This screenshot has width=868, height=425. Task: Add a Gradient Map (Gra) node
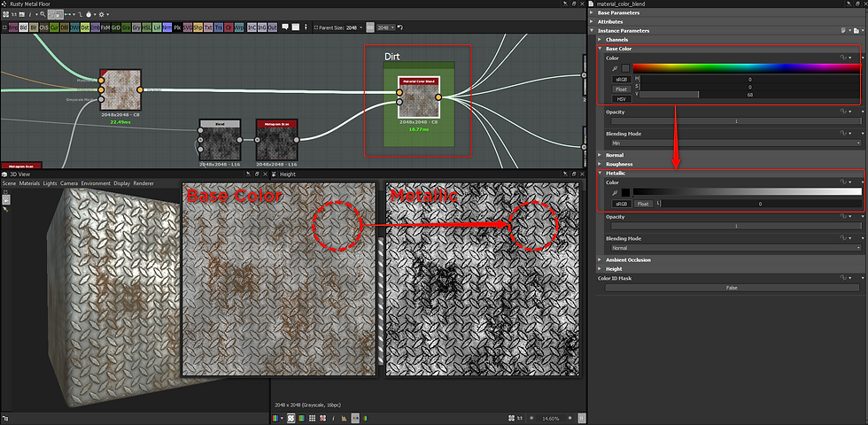(126, 27)
